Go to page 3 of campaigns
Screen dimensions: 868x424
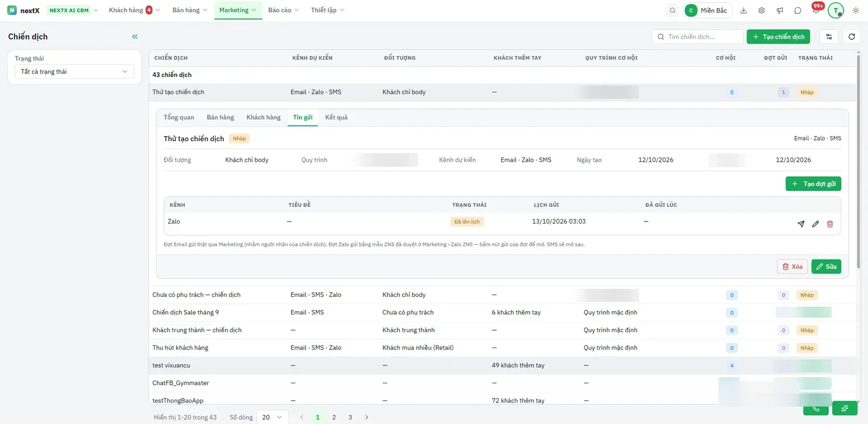click(x=350, y=417)
